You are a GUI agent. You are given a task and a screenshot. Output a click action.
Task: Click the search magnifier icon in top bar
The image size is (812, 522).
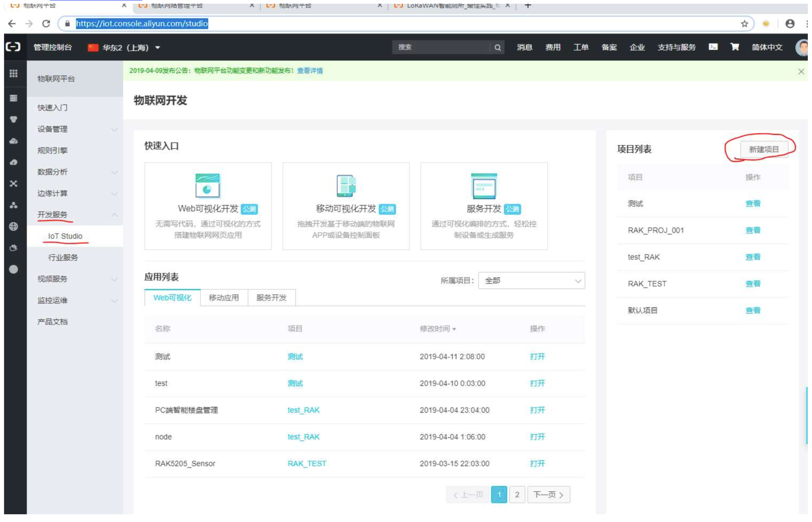[498, 47]
